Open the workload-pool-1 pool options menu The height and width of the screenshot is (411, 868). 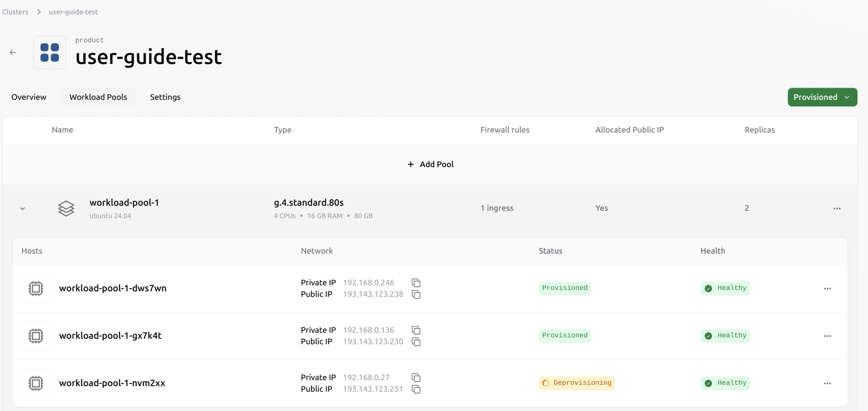point(837,208)
